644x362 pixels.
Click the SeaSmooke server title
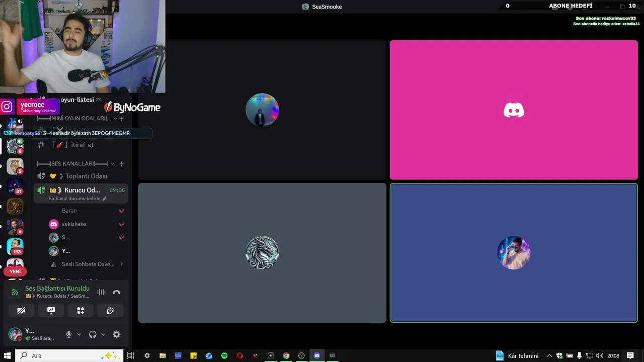tap(322, 7)
